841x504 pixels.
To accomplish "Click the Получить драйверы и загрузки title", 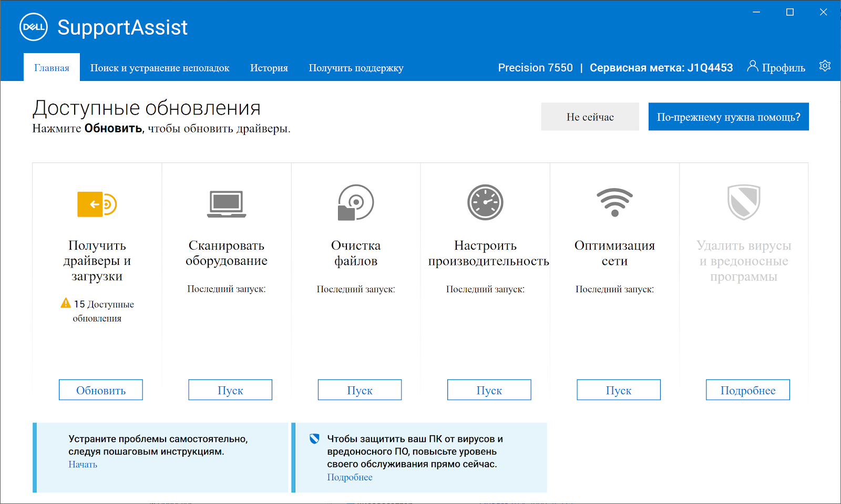I will (x=97, y=261).
